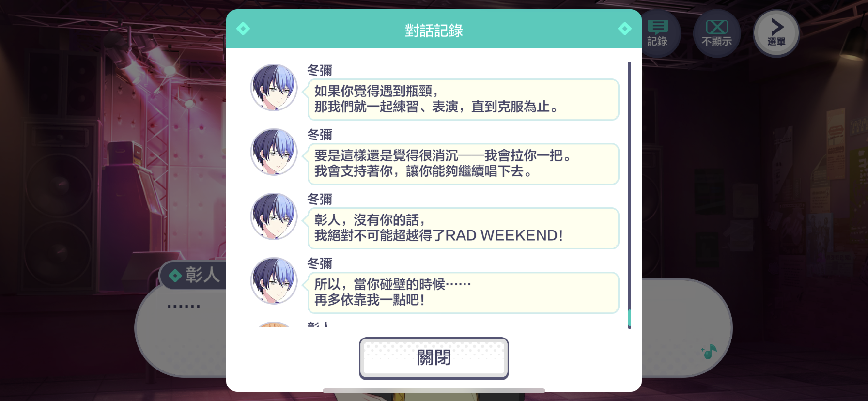This screenshot has height=401, width=868.
Task: Click the music note icon on the dialogue box
Action: 709,352
